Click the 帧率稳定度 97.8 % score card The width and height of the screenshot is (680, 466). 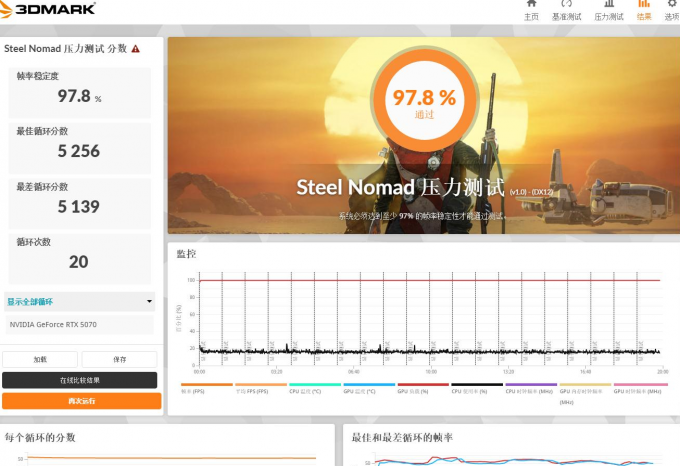[79, 92]
